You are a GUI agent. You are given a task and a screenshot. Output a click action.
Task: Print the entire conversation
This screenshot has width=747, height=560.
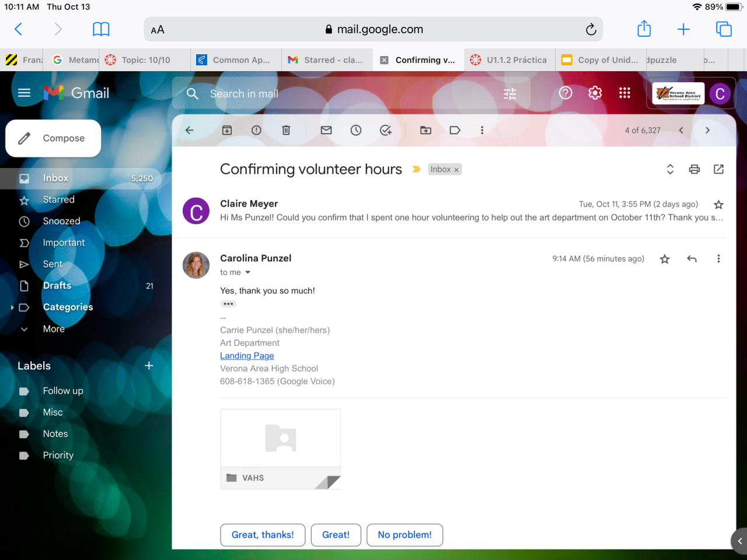pos(694,169)
